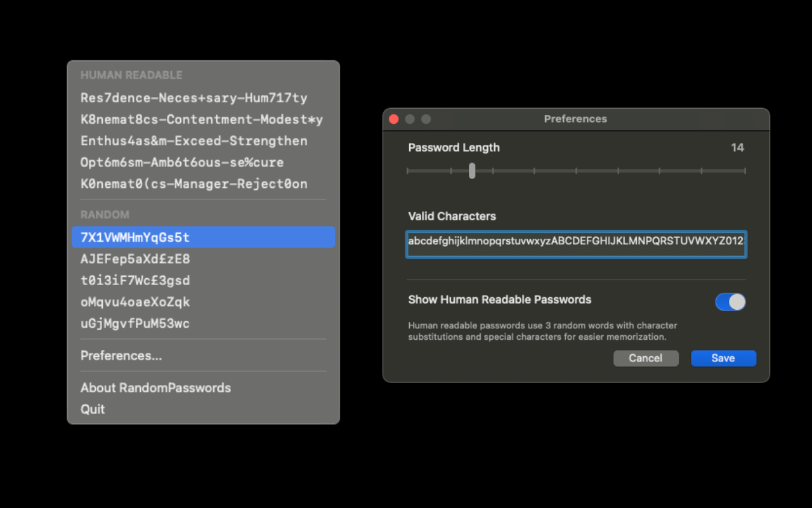Screen dimensions: 812x508
Task: Select the password Res7dence-Neces+sary-Hum717ty
Action: [x=193, y=98]
